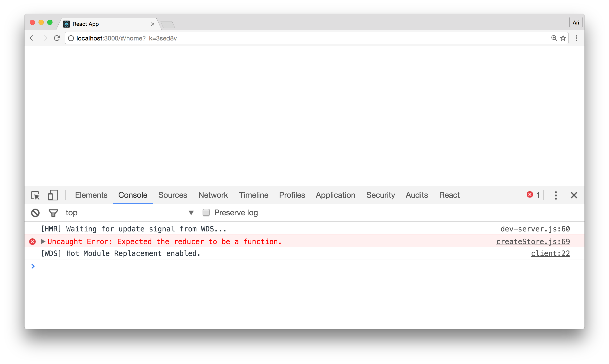This screenshot has height=364, width=609.
Task: Select the '[HMR] Waiting for update signal' message
Action: (x=134, y=229)
